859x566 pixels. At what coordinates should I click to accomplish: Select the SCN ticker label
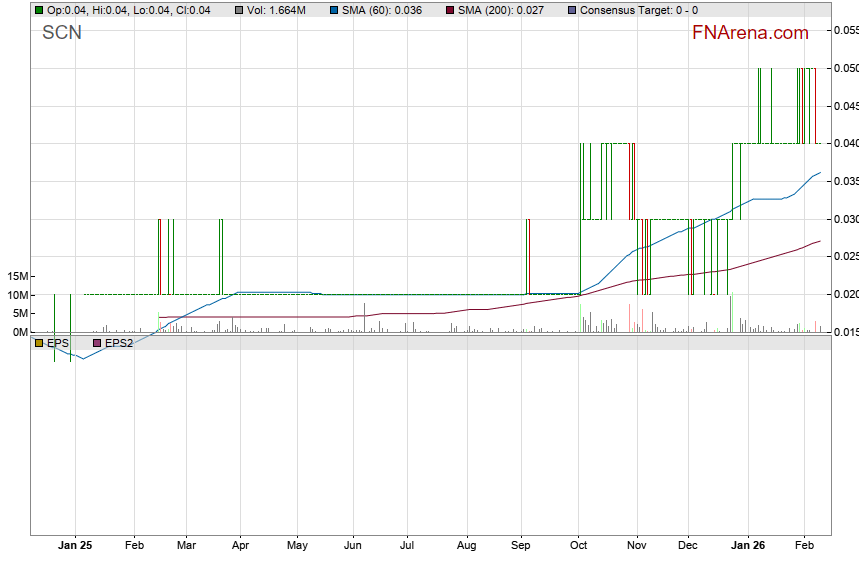(62, 33)
